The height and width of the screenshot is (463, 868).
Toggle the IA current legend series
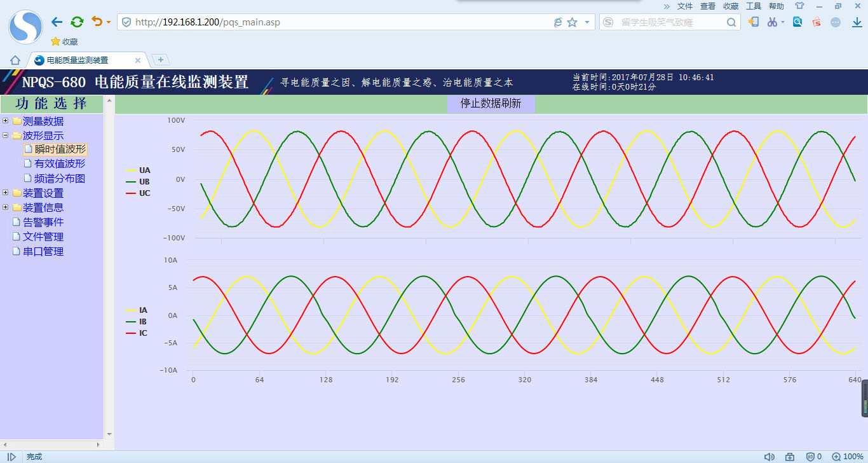point(137,310)
